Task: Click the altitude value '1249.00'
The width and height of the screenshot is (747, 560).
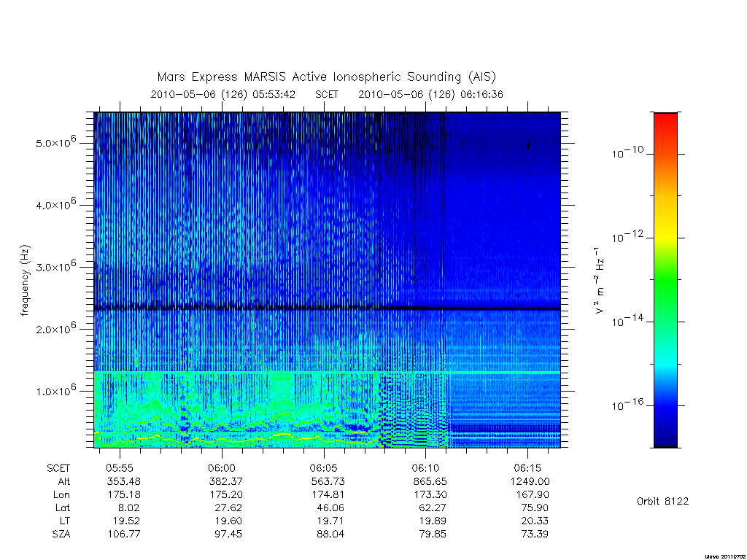Action: (x=530, y=481)
